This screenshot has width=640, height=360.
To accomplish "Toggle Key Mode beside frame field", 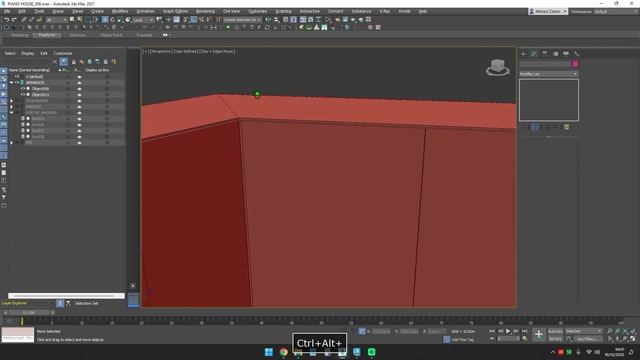I will click(x=492, y=339).
